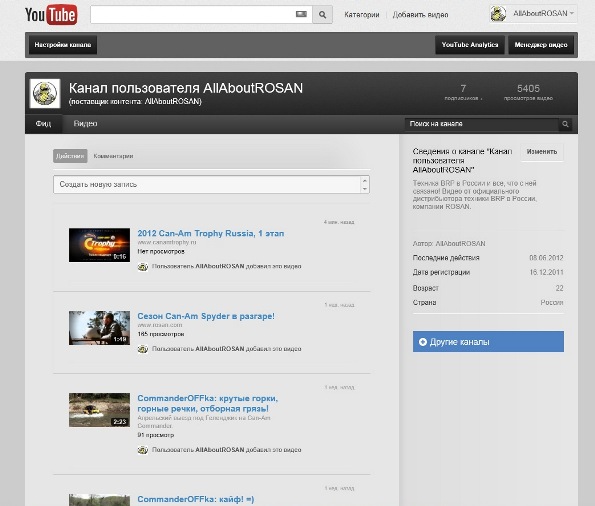The image size is (595, 506).
Task: Open CommanderOFFka: кайф! =) video link
Action: (196, 499)
